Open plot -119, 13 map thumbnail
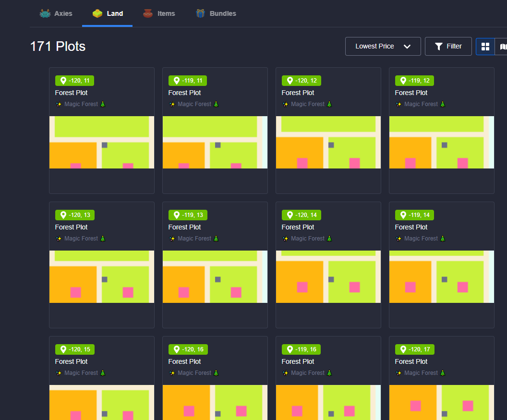Viewport: 507px width, 420px height. [x=215, y=277]
